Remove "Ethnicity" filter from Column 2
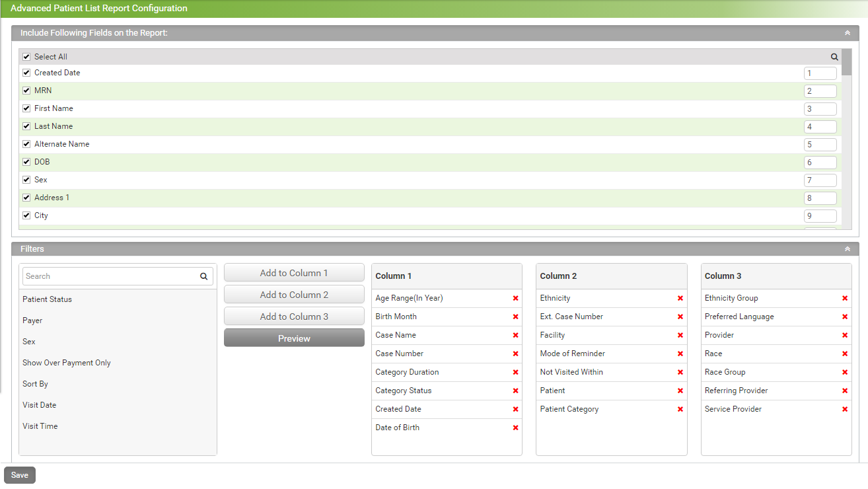This screenshot has width=868, height=489. (680, 298)
